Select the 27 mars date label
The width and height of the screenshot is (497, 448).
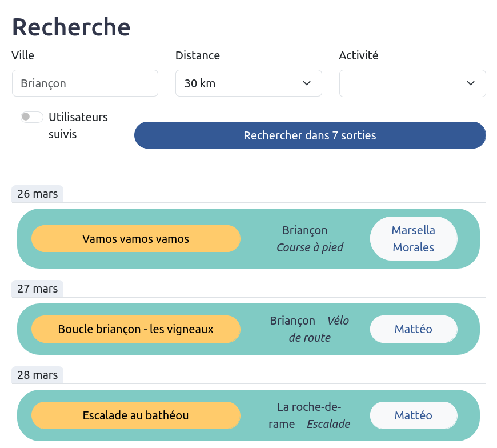click(x=37, y=289)
